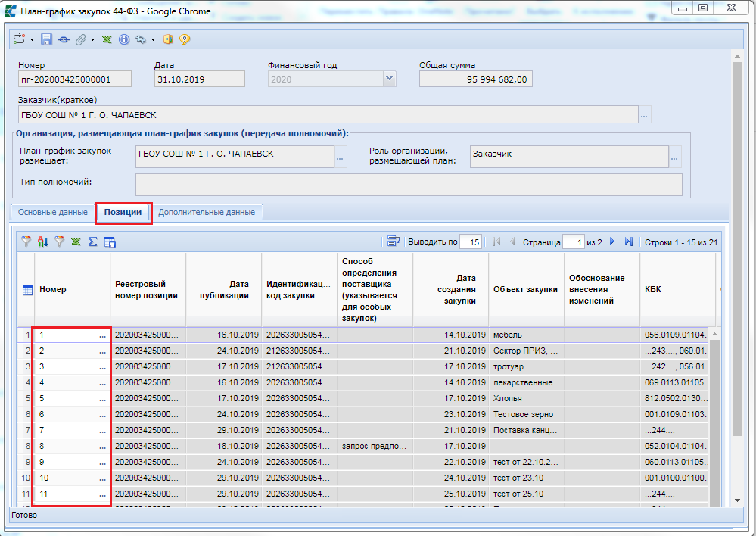Image resolution: width=756 pixels, height=536 pixels.
Task: Click the Выводить по rows-per-page field
Action: coord(470,242)
